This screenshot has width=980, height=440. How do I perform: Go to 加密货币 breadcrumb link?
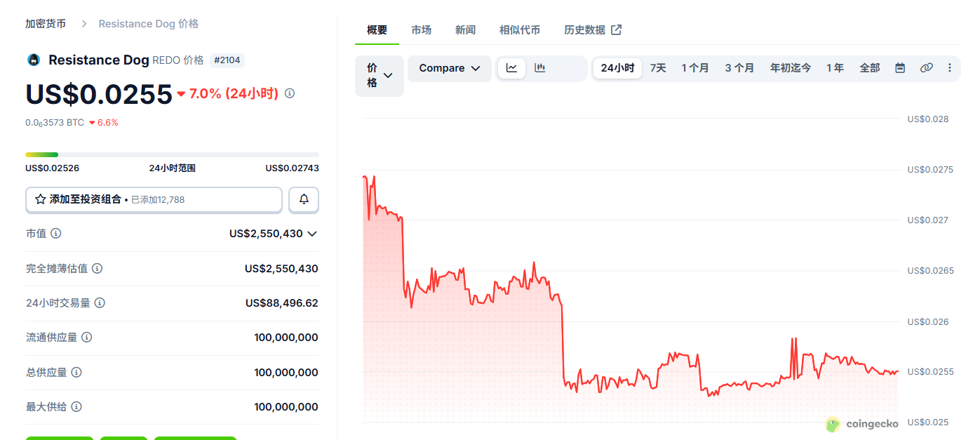pos(46,24)
